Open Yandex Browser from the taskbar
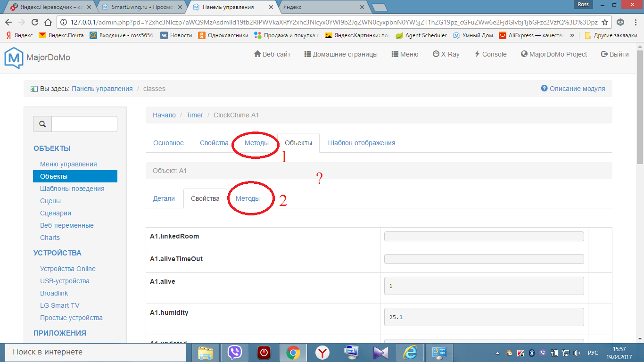644x362 pixels. click(322, 352)
